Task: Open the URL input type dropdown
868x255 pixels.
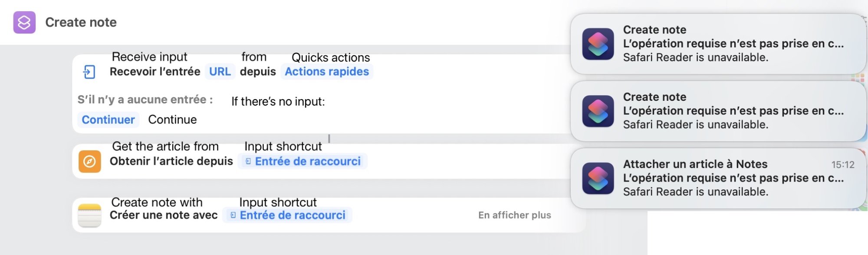Action: click(x=220, y=72)
